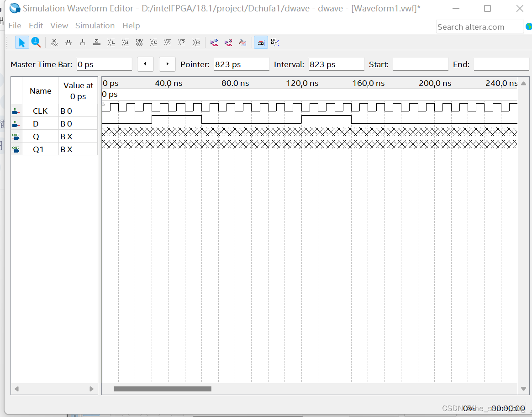Image resolution: width=532 pixels, height=417 pixels.
Task: Select the arrow Selection tool
Action: tap(22, 42)
